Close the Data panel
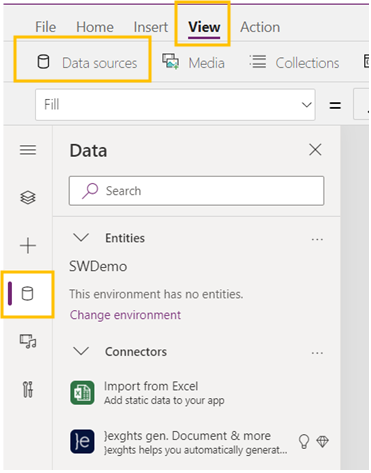Image resolution: width=371 pixels, height=473 pixels. click(x=315, y=150)
